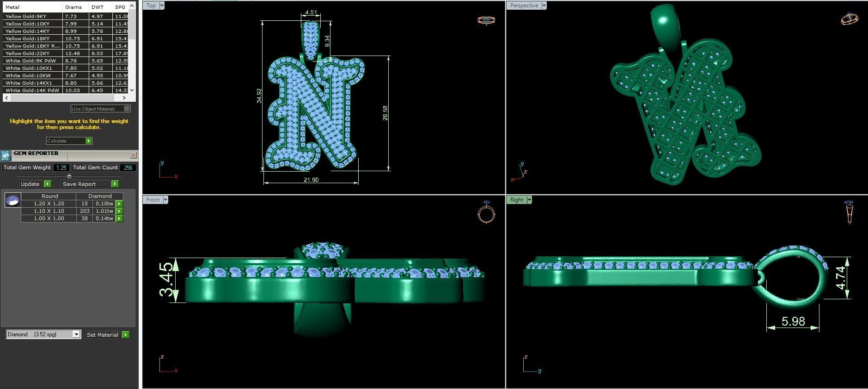
Task: Click the Total Gem Count value 256
Action: pos(128,167)
